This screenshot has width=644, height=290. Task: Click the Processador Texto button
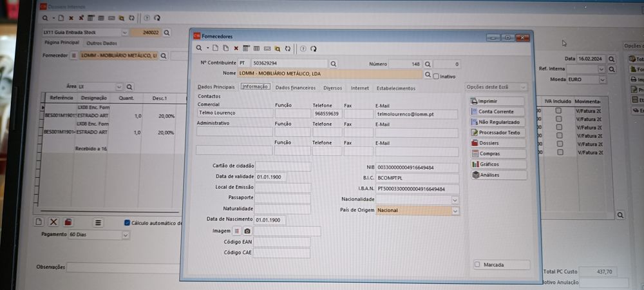click(x=497, y=133)
